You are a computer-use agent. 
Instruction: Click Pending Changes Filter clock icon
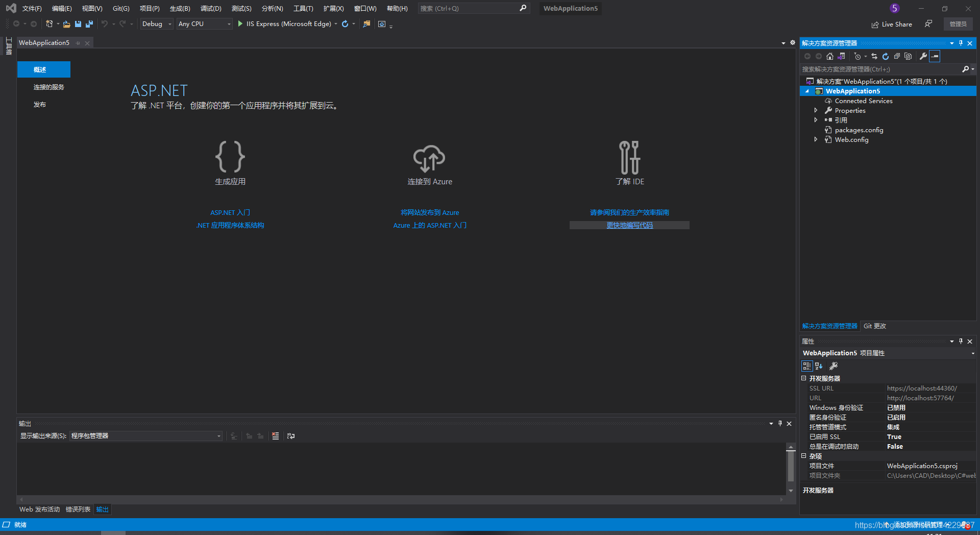point(857,56)
